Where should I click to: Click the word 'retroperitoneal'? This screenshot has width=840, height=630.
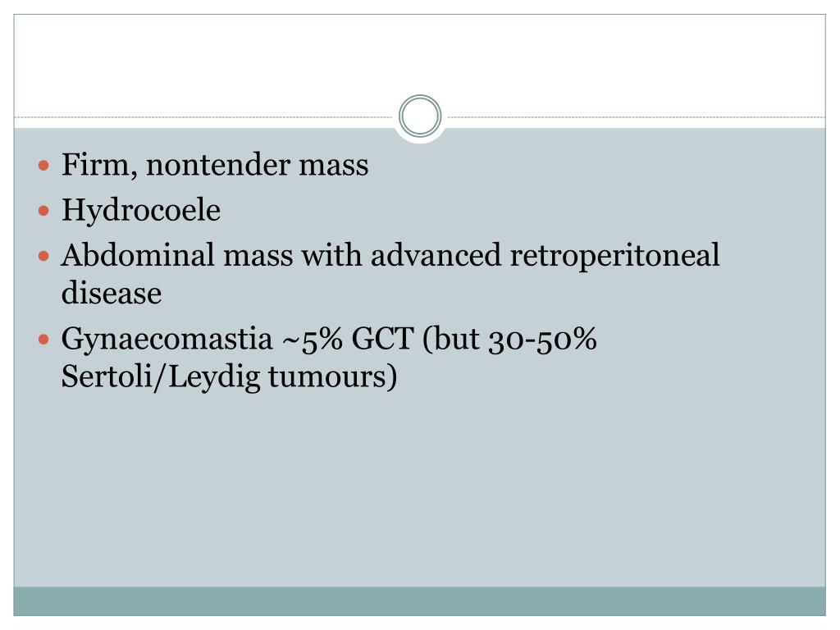pos(614,256)
